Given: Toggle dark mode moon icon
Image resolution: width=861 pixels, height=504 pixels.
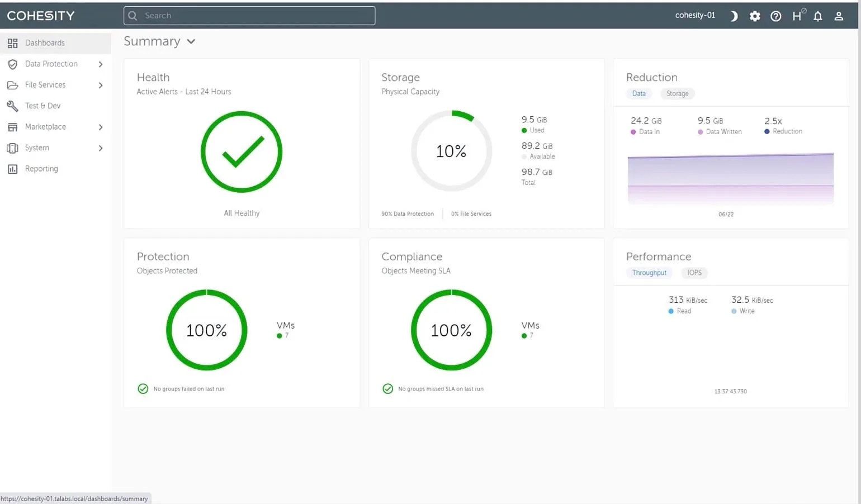Looking at the screenshot, I should coord(734,16).
